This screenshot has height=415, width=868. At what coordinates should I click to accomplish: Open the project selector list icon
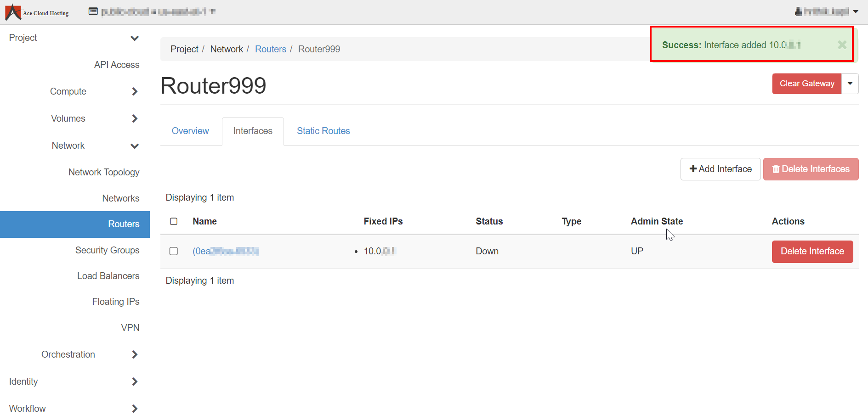coord(93,11)
